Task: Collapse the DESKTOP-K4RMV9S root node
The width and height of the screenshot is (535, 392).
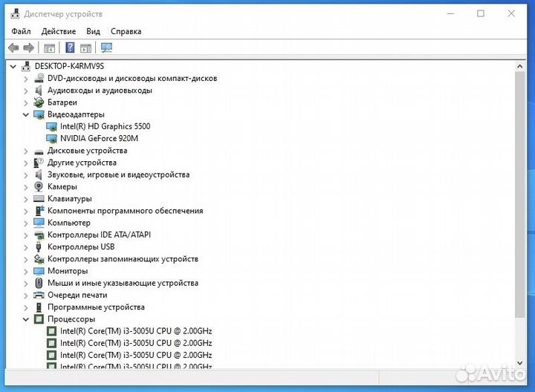Action: click(x=13, y=67)
